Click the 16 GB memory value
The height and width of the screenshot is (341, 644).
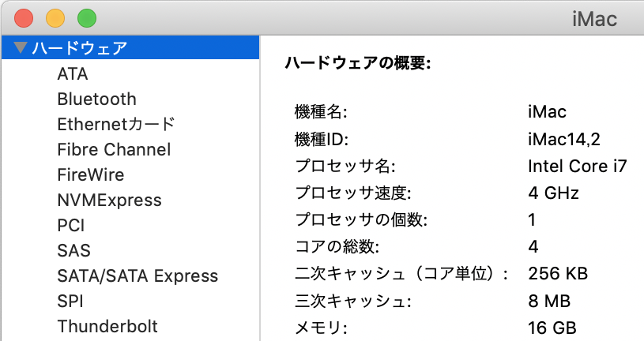point(552,328)
